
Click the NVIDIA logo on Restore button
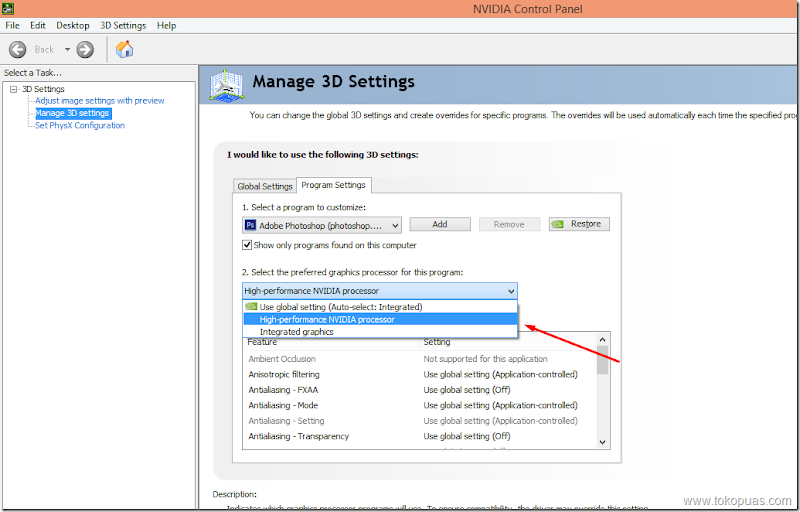coord(558,224)
